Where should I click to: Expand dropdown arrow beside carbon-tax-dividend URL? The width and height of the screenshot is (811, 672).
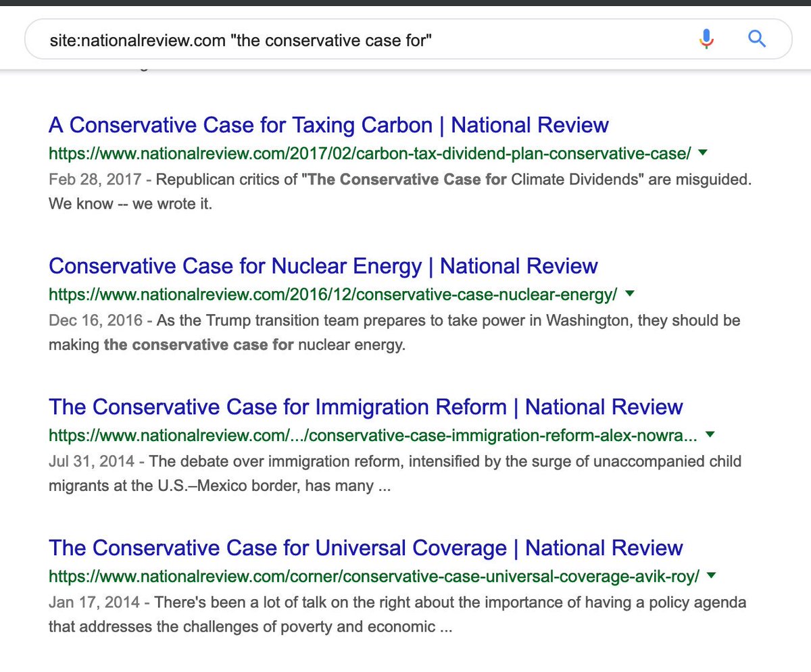tap(703, 153)
